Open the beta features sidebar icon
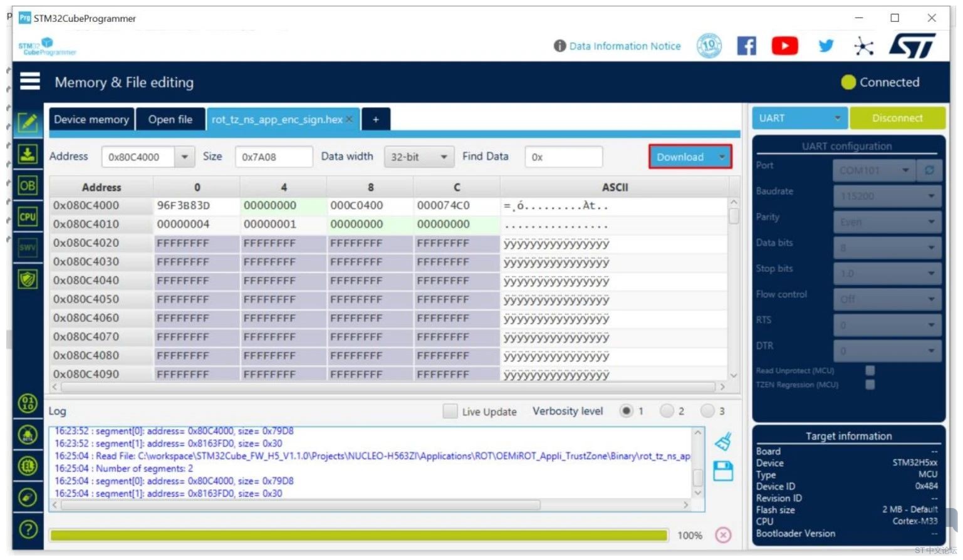 [28, 435]
